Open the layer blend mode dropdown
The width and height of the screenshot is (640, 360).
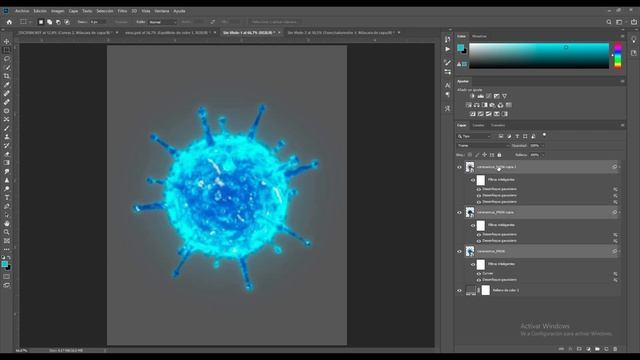pos(483,146)
